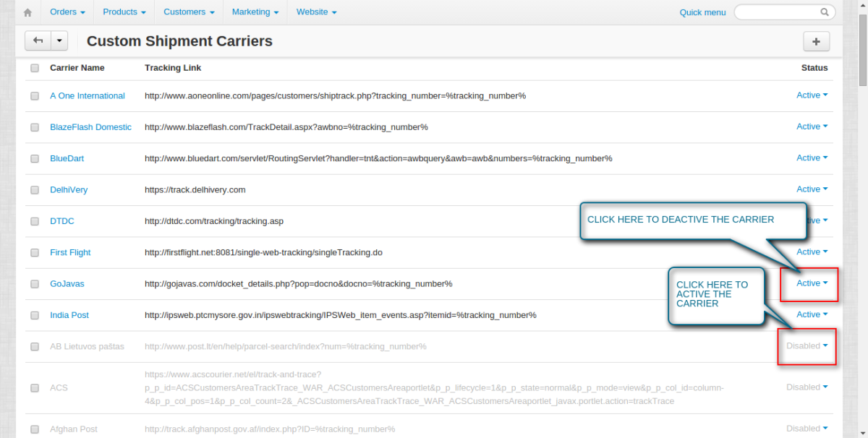
Task: Click the gojavas.com tracking link text
Action: point(299,283)
